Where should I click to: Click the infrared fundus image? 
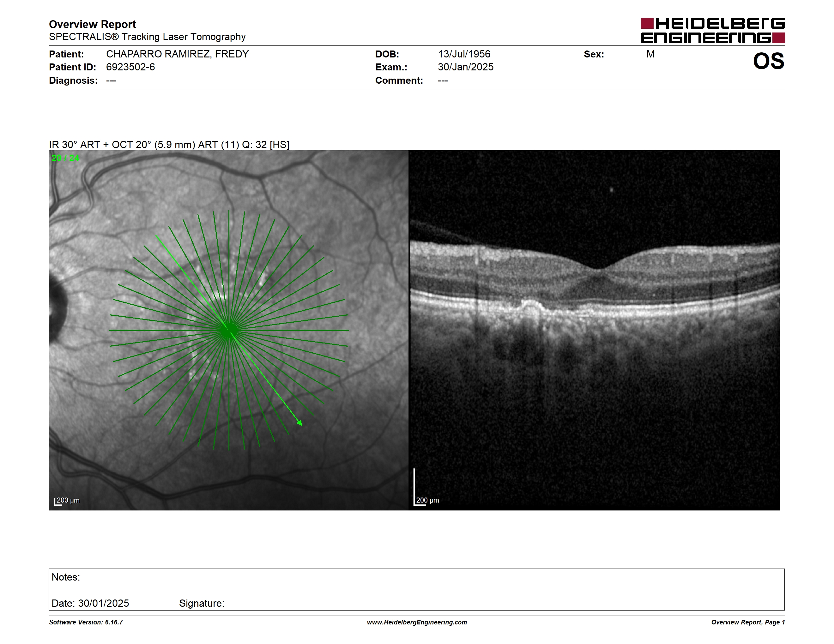[229, 330]
